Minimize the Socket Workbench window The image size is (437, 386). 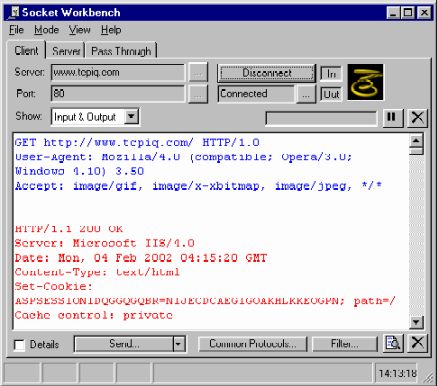click(393, 13)
